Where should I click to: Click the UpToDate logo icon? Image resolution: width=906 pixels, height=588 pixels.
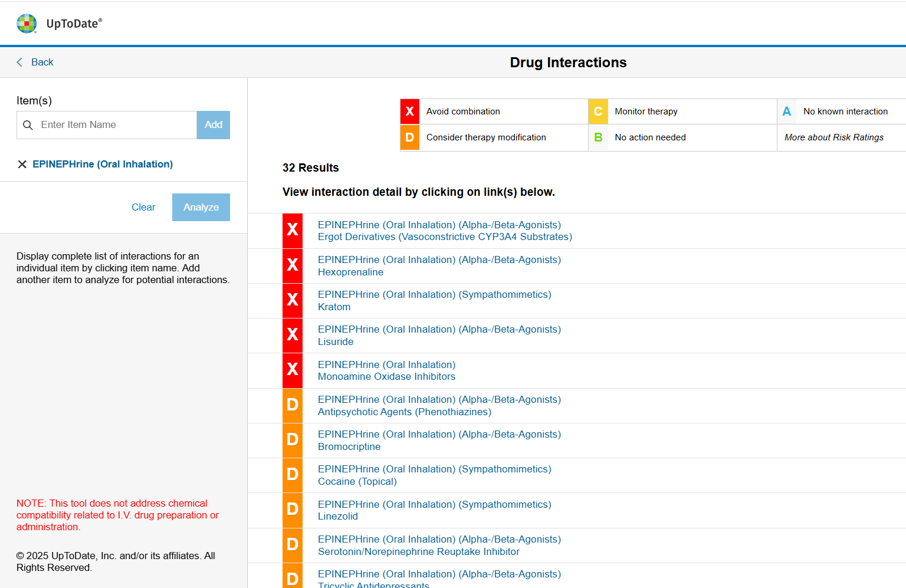pyautogui.click(x=27, y=24)
